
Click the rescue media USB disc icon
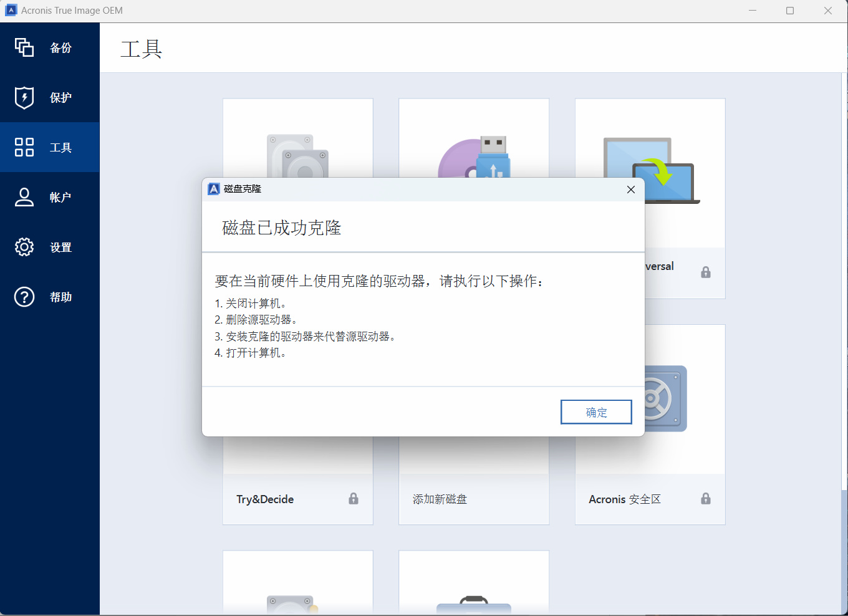(474, 157)
